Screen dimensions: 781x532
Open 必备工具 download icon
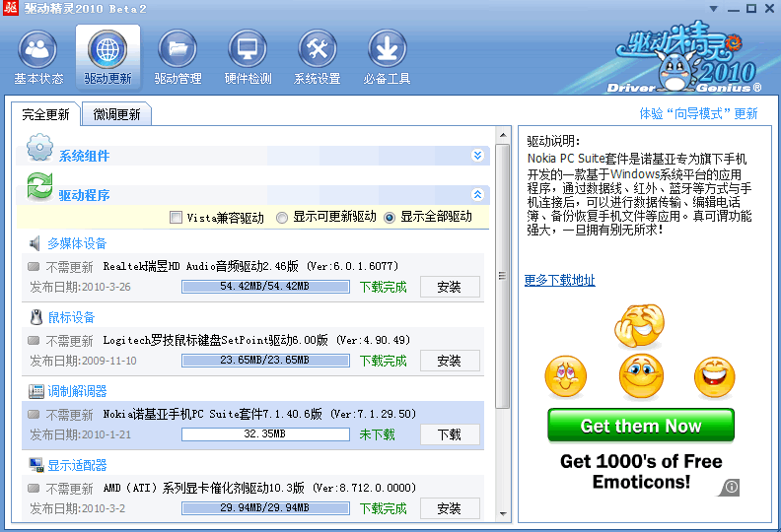pyautogui.click(x=387, y=49)
